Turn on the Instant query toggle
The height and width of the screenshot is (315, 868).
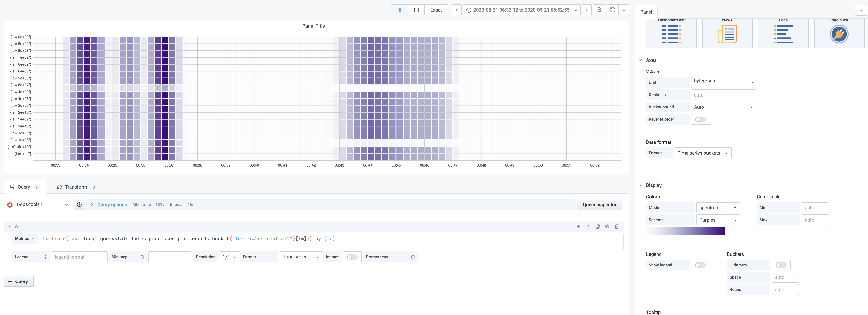click(352, 257)
